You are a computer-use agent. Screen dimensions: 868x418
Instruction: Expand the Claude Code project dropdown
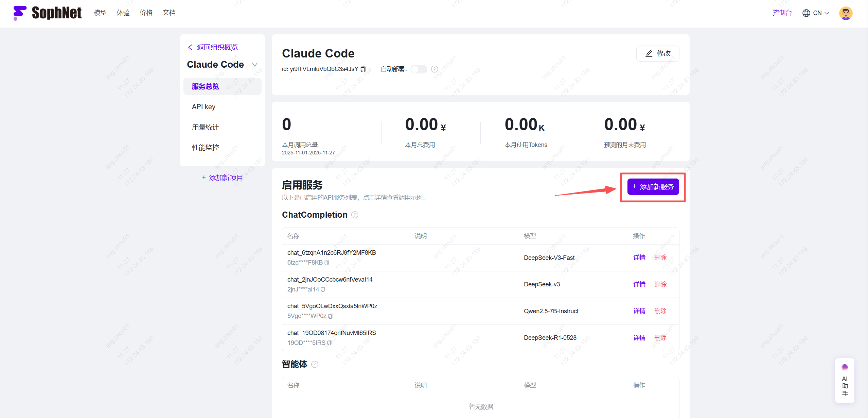pos(254,65)
